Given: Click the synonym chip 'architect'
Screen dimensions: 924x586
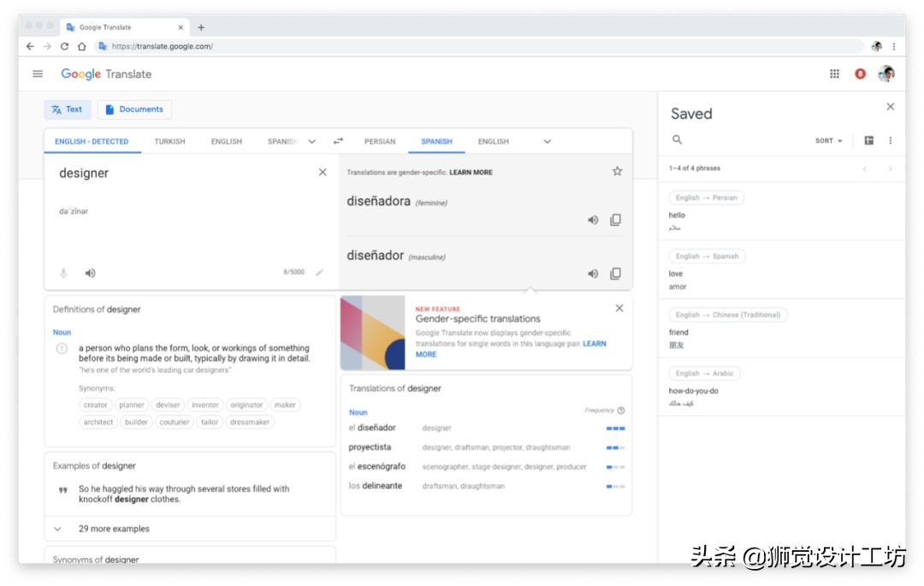Looking at the screenshot, I should coord(98,422).
